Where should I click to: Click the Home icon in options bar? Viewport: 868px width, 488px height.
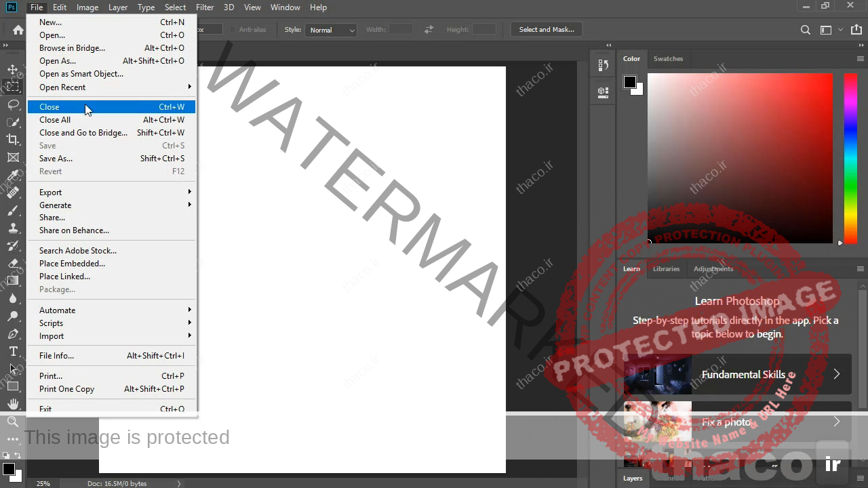pos(18,30)
